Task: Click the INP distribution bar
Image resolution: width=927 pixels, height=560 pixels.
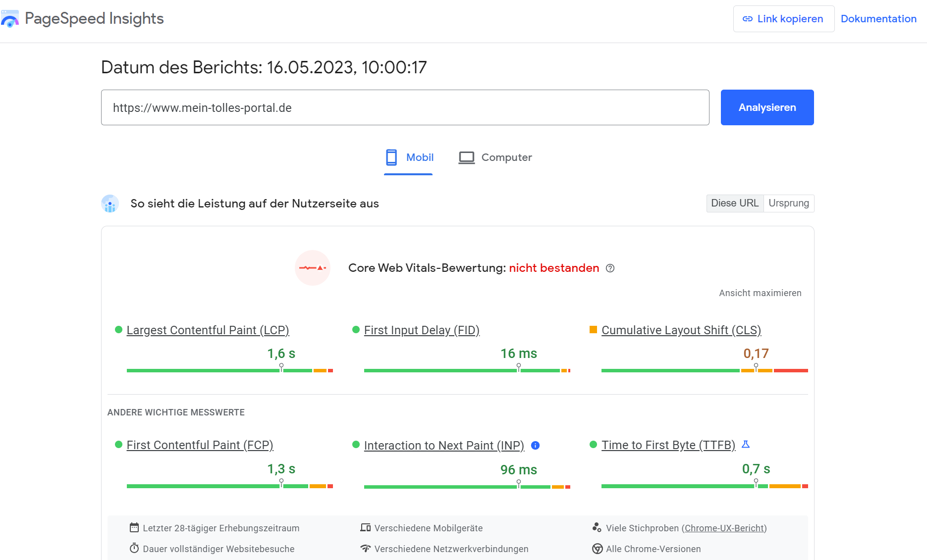Action: coord(467,487)
